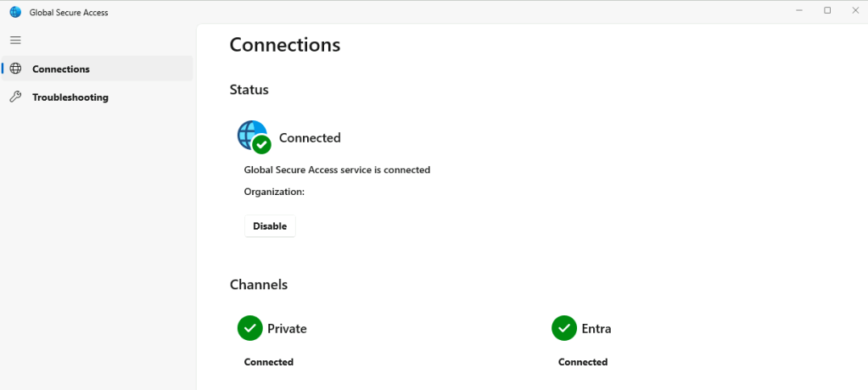Select the Connections sidebar label
868x390 pixels.
(61, 70)
